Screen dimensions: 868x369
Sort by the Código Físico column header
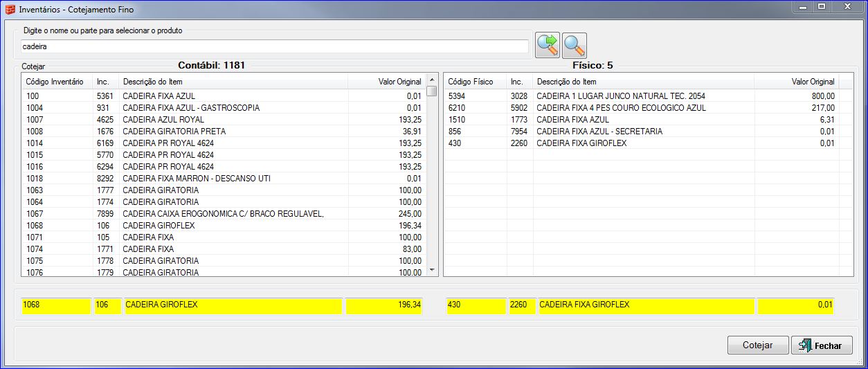click(x=471, y=82)
